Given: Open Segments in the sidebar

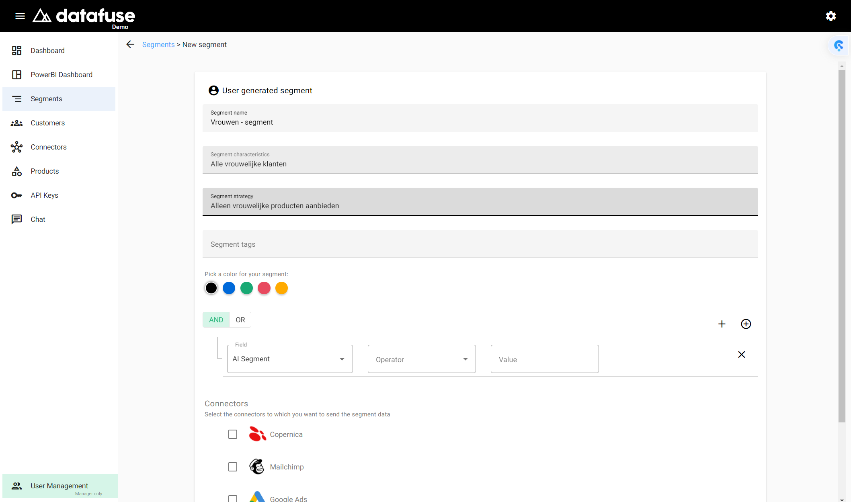Looking at the screenshot, I should (59, 99).
